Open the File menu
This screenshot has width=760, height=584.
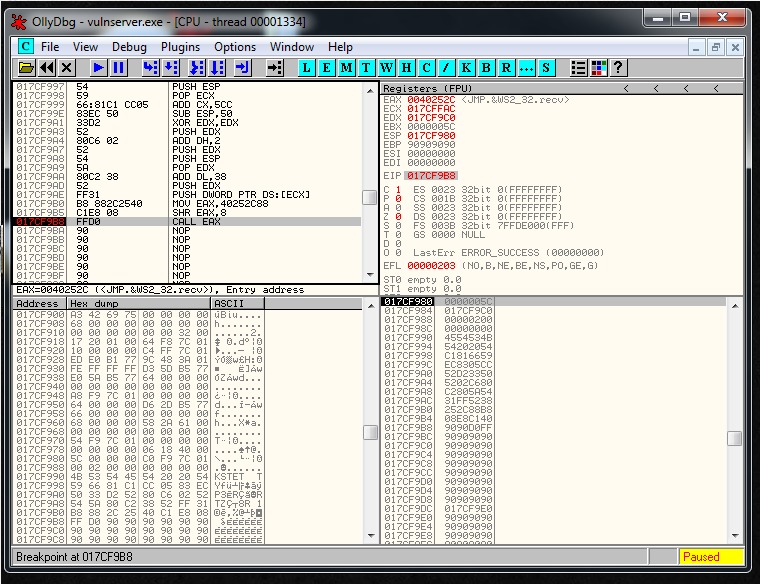click(x=50, y=47)
